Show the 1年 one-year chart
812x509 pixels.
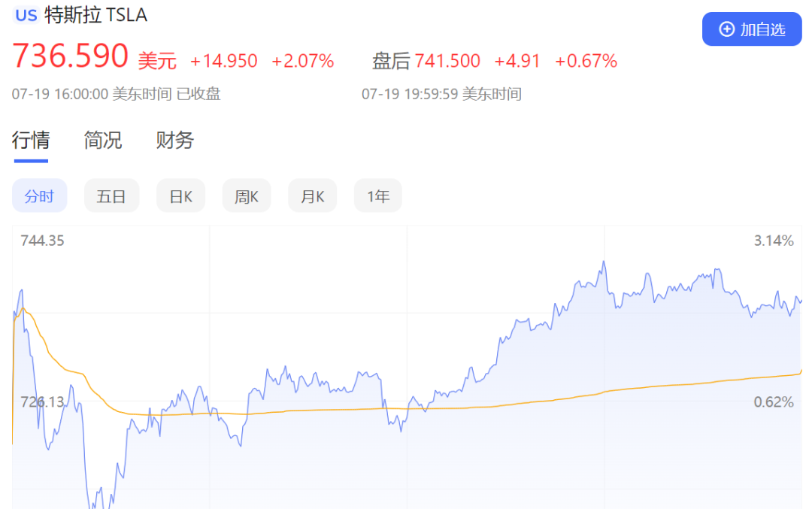pyautogui.click(x=378, y=196)
